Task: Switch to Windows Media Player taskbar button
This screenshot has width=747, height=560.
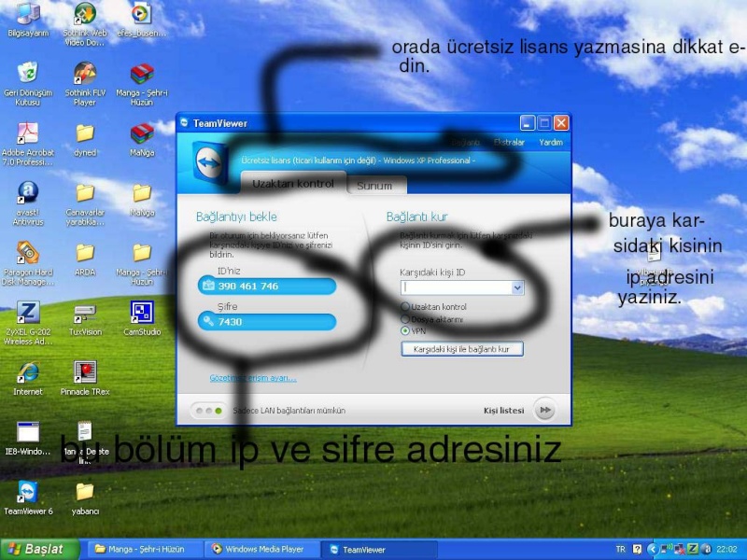Action: point(262,549)
